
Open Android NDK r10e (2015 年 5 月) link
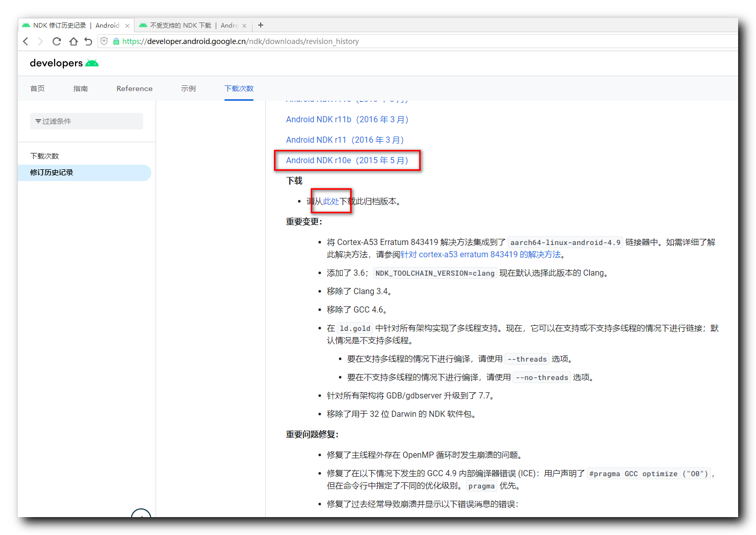coord(347,160)
